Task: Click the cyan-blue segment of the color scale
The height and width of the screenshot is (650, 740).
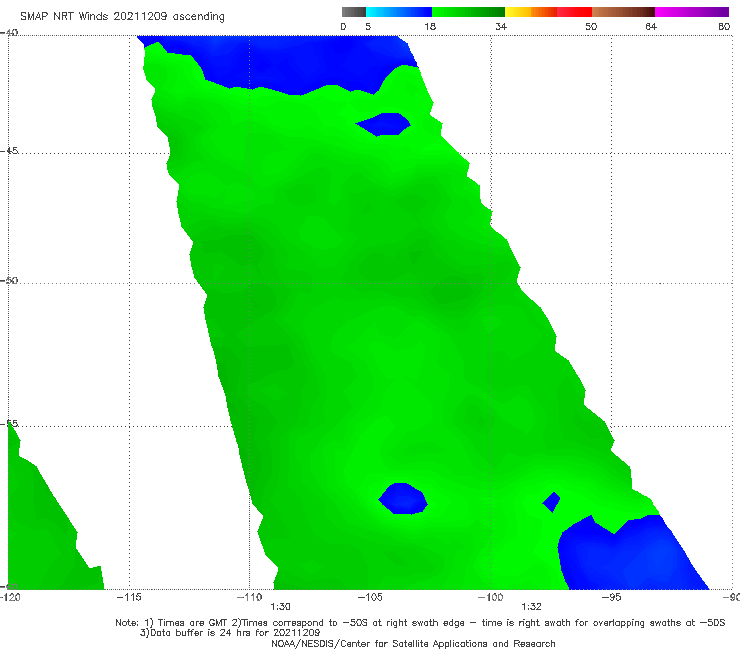Action: tap(399, 12)
